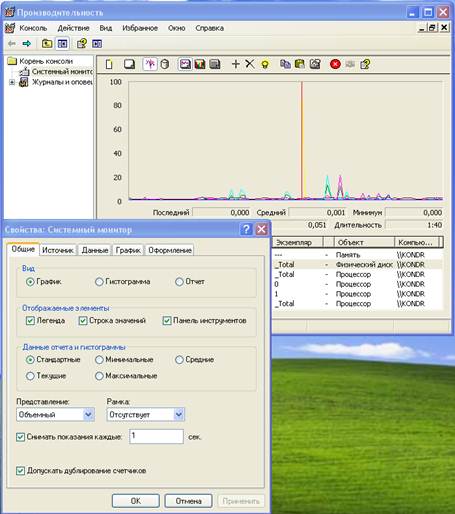Screen dimensions: 455x514
Task: Open the Вид menu
Action: coord(106,28)
